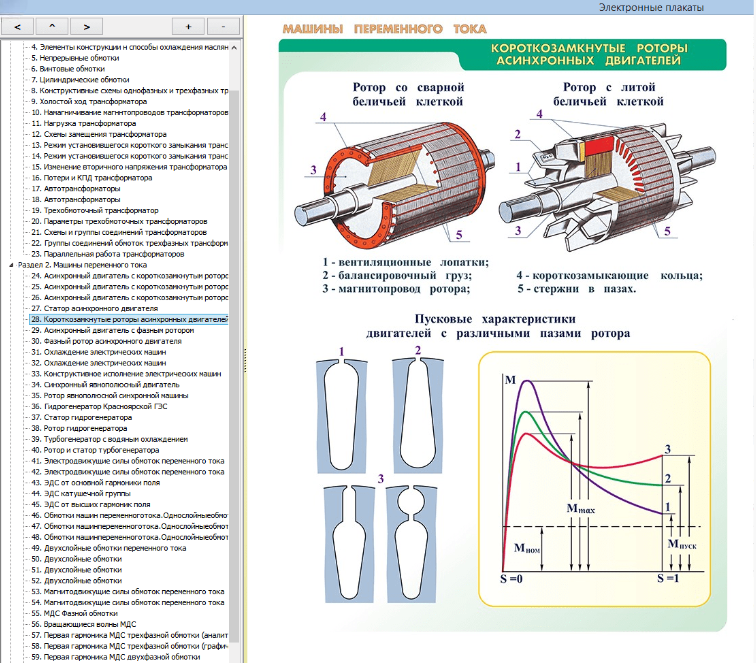
Task: Select '27. Статор асинхронного двигателя'
Action: (90, 307)
